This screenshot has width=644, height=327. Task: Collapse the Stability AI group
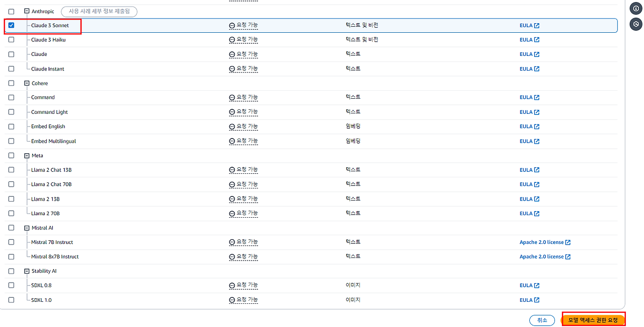(x=27, y=271)
